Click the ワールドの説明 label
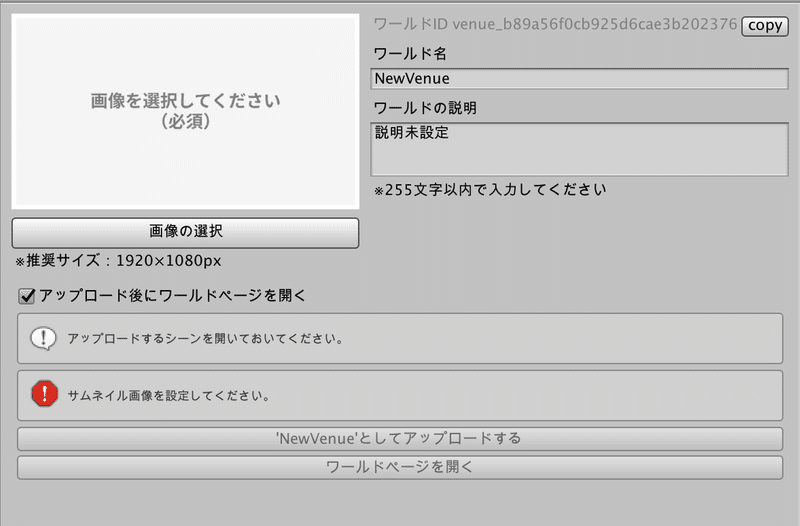Screen dimensions: 800x526 coord(425,108)
